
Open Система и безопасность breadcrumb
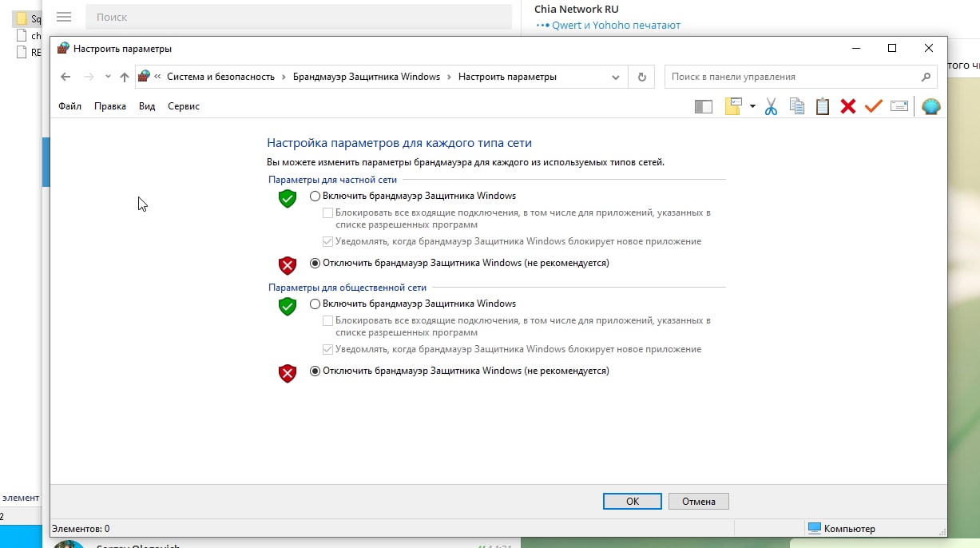coord(220,77)
